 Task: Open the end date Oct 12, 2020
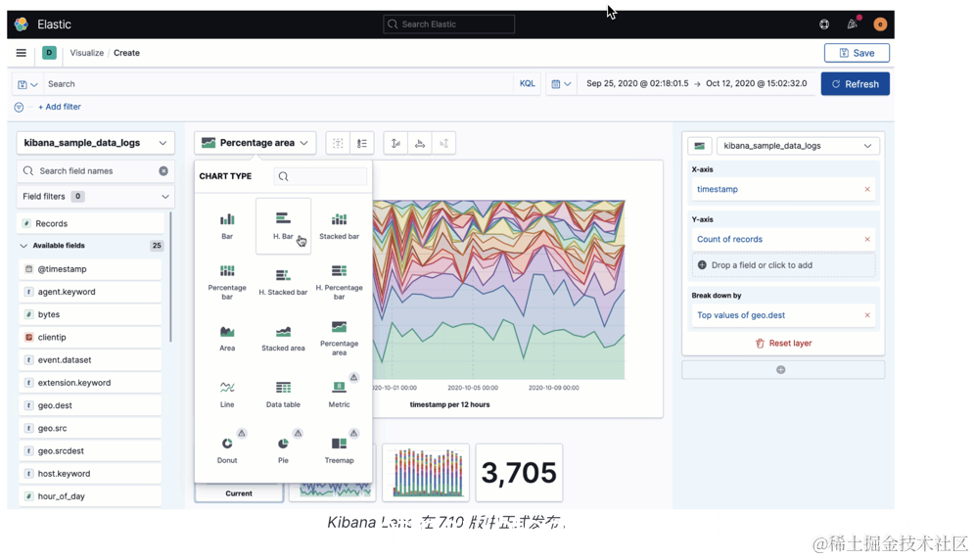[x=756, y=83]
